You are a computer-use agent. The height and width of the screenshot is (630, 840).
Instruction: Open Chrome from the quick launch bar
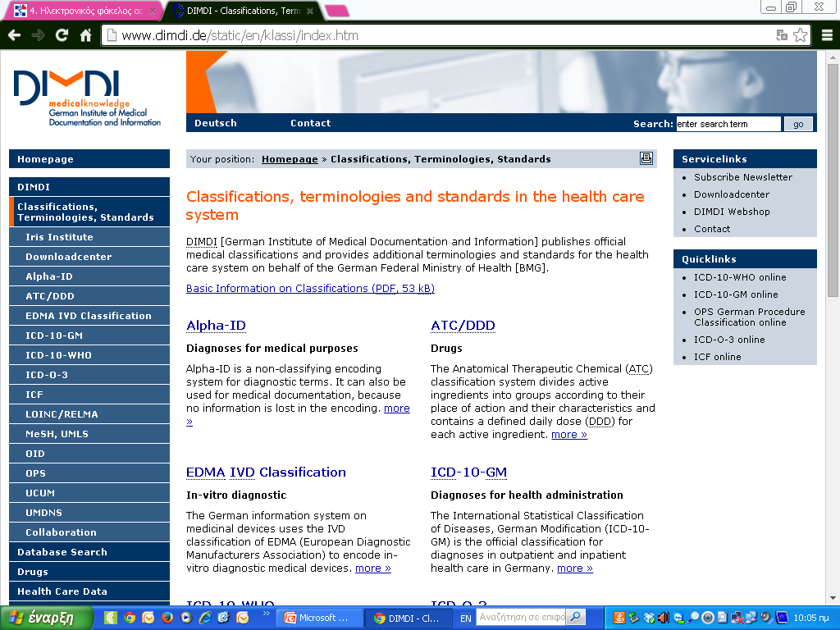(x=129, y=618)
